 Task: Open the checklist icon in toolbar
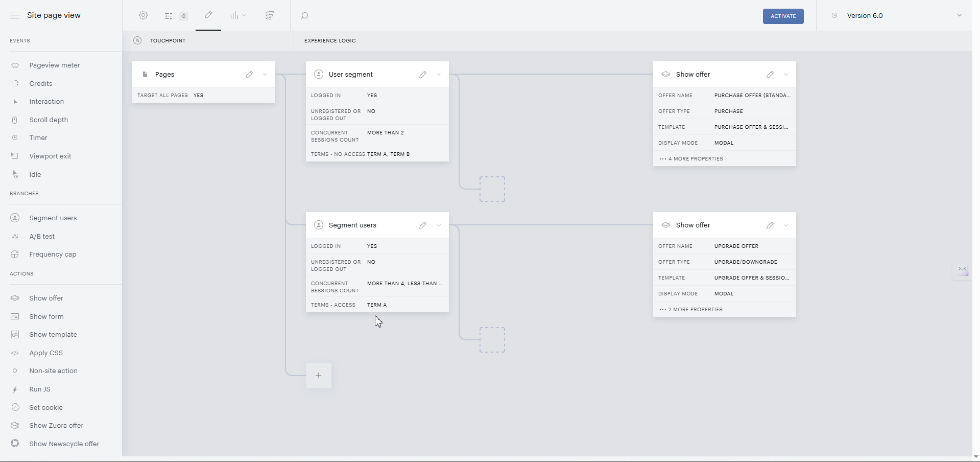[x=270, y=16]
